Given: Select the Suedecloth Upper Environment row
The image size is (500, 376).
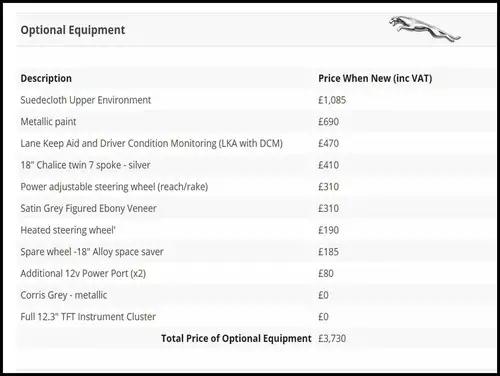Looking at the screenshot, I should pos(256,100).
